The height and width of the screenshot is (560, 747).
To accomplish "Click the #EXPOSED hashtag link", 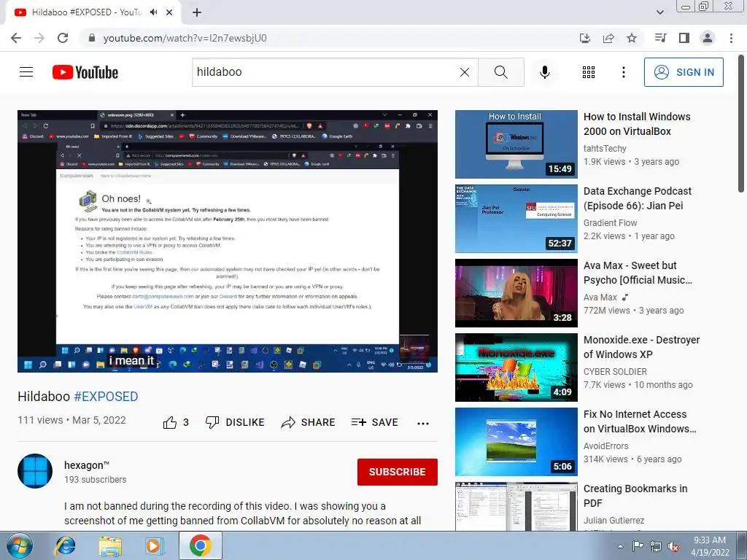I will pyautogui.click(x=106, y=396).
